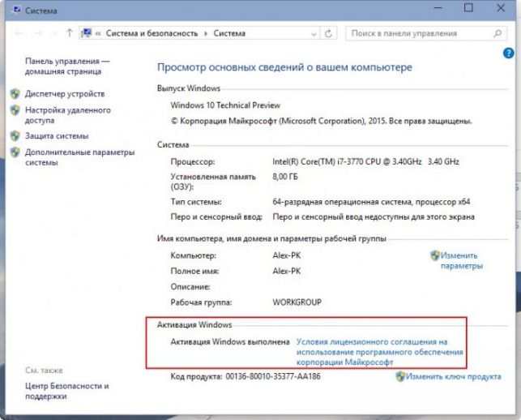Go forward with the right arrow

[x=39, y=33]
